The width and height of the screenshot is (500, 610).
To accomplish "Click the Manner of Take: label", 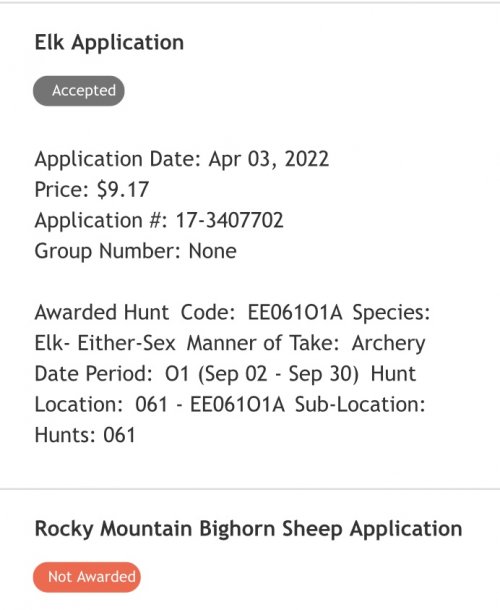I will 263,343.
